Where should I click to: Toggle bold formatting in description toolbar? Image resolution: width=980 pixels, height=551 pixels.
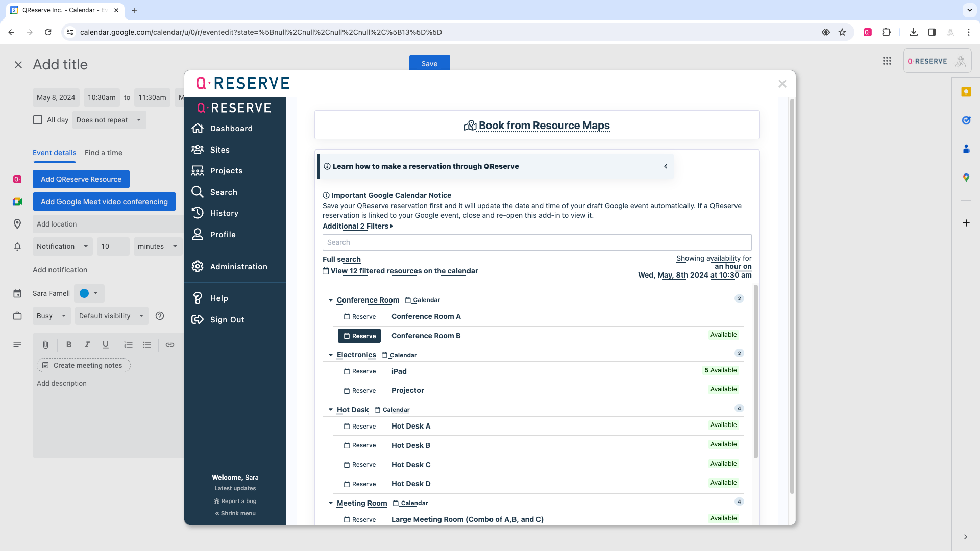click(69, 345)
